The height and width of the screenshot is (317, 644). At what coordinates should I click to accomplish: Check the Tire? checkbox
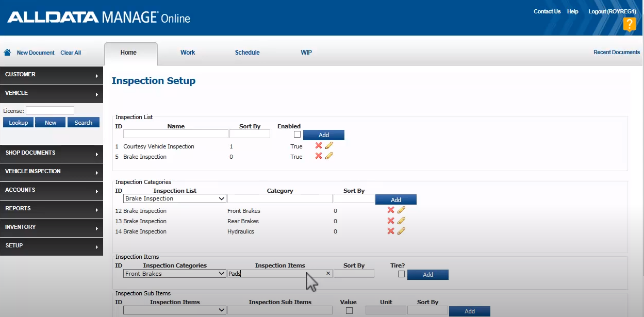[401, 274]
